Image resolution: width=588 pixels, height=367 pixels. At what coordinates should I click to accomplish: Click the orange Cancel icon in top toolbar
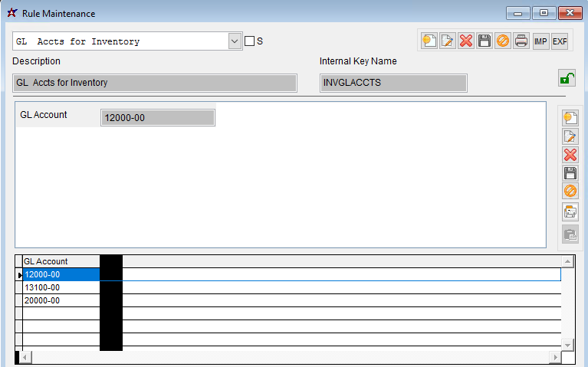pyautogui.click(x=503, y=41)
